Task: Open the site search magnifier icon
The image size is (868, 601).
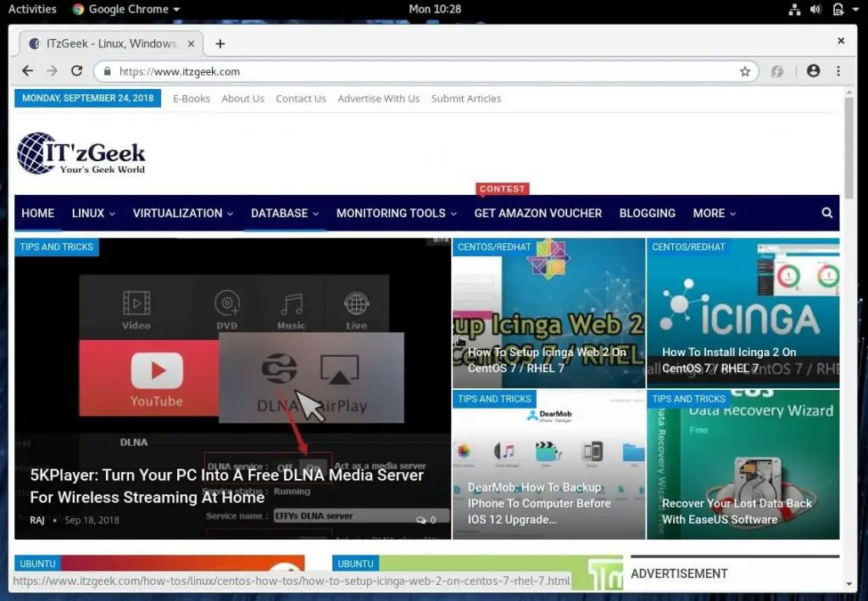Action: (827, 213)
